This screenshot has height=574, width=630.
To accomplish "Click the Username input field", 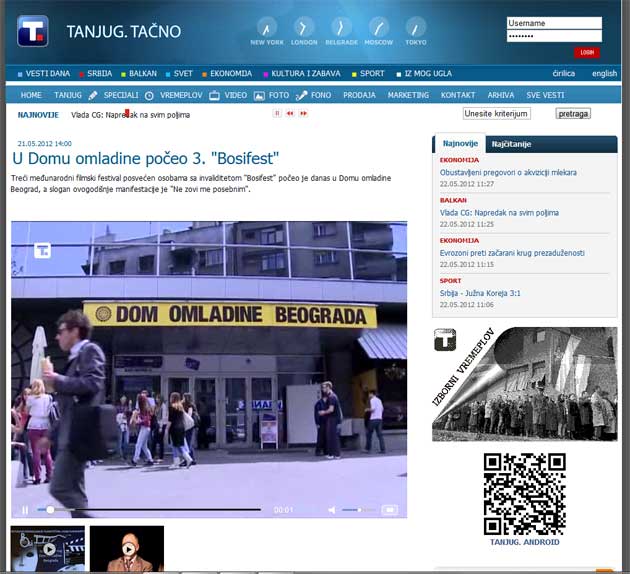I will 554,23.
